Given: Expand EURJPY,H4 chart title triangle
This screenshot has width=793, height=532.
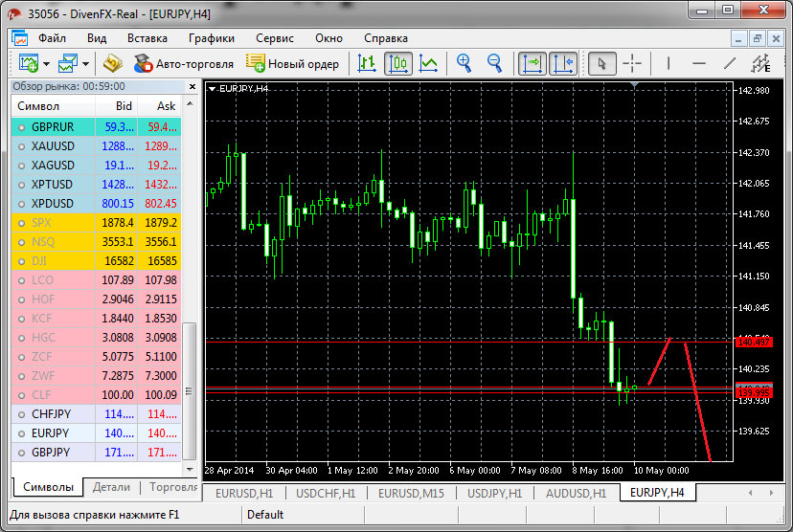Looking at the screenshot, I should pos(213,89).
